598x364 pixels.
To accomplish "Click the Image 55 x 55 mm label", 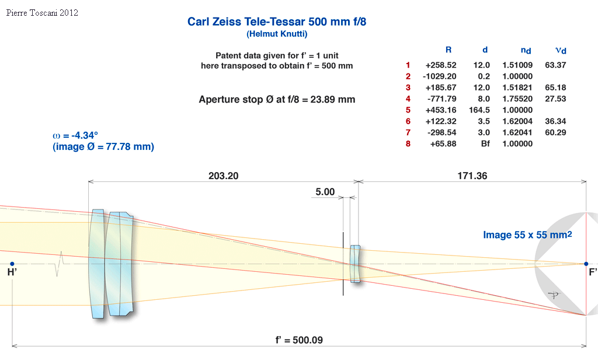I will (x=527, y=235).
